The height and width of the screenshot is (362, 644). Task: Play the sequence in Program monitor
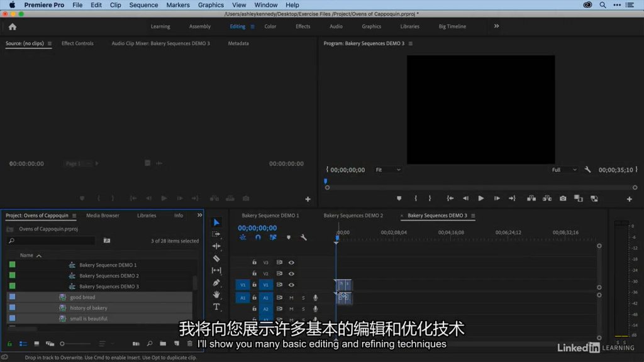pyautogui.click(x=481, y=198)
